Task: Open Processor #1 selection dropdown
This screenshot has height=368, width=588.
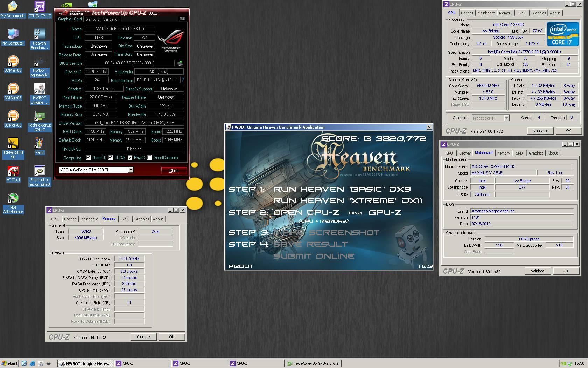Action: (x=506, y=118)
